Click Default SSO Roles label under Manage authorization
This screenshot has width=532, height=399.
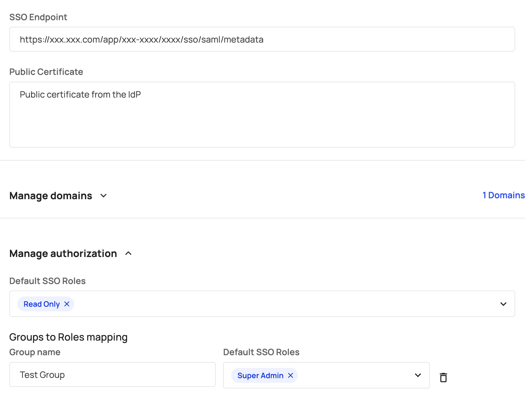click(47, 281)
